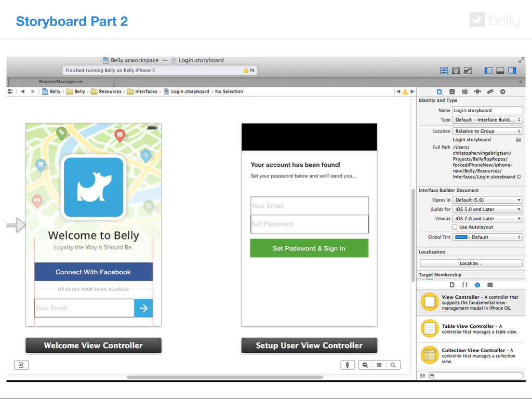
Task: Click the warning icon in jump bar
Action: [405, 91]
